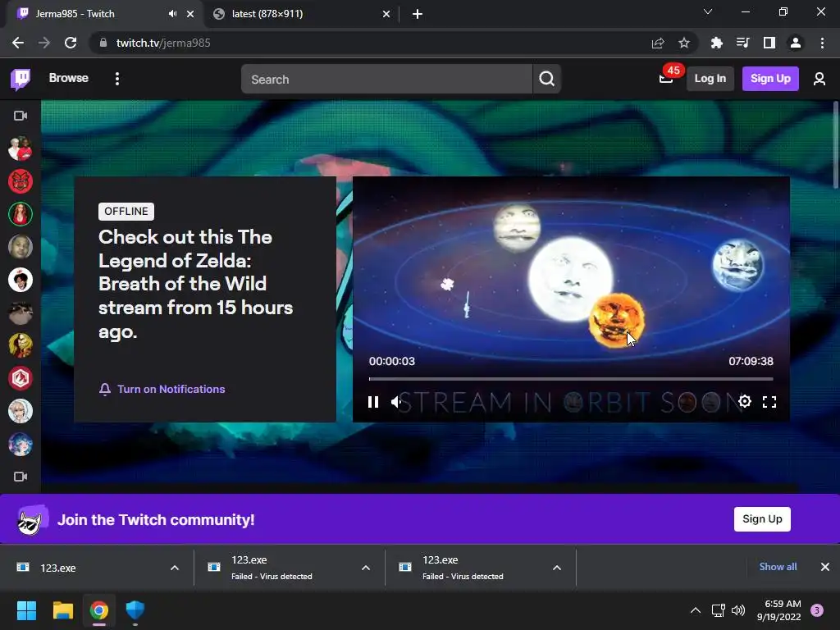The height and width of the screenshot is (630, 840).
Task: Open the three-dot more menu beside Browse
Action: click(116, 79)
